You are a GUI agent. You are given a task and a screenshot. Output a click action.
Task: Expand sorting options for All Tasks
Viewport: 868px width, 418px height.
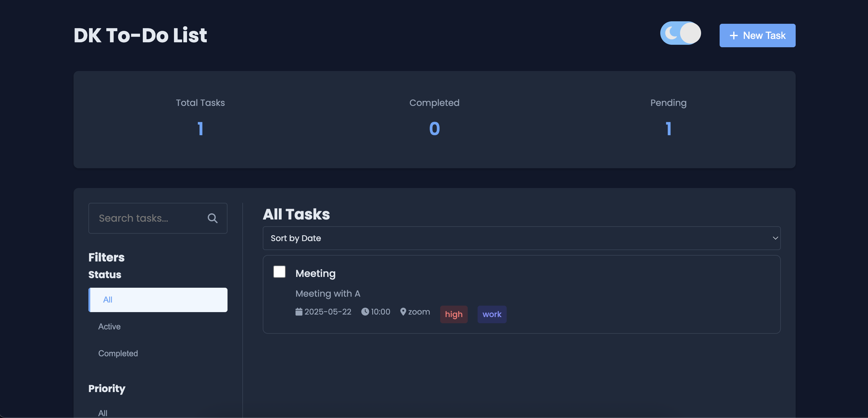521,238
